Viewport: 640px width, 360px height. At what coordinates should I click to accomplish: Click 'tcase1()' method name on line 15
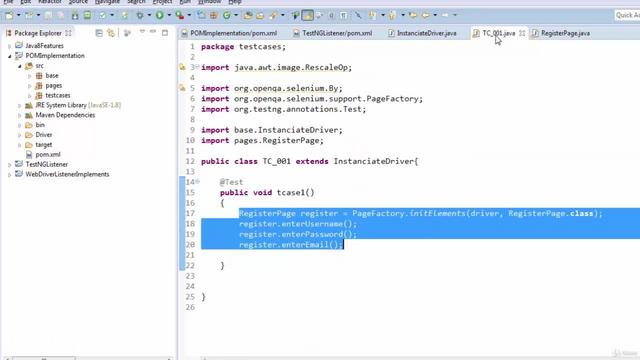[x=296, y=193]
